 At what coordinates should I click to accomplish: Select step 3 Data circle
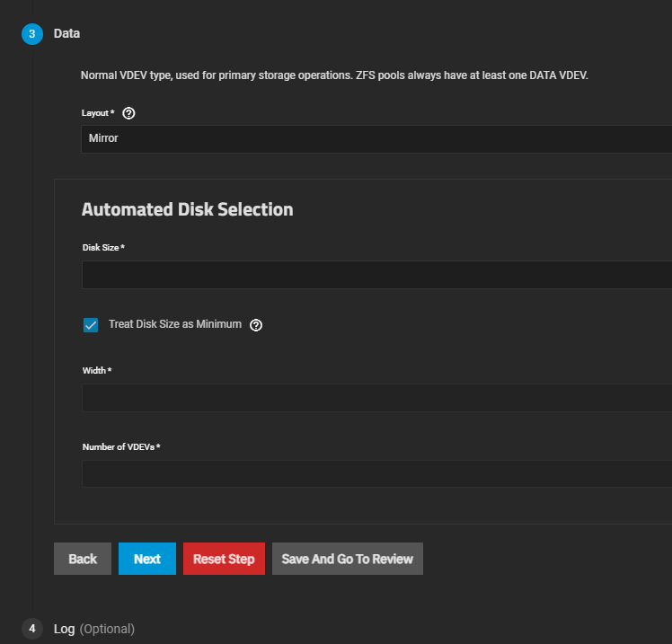[x=32, y=34]
